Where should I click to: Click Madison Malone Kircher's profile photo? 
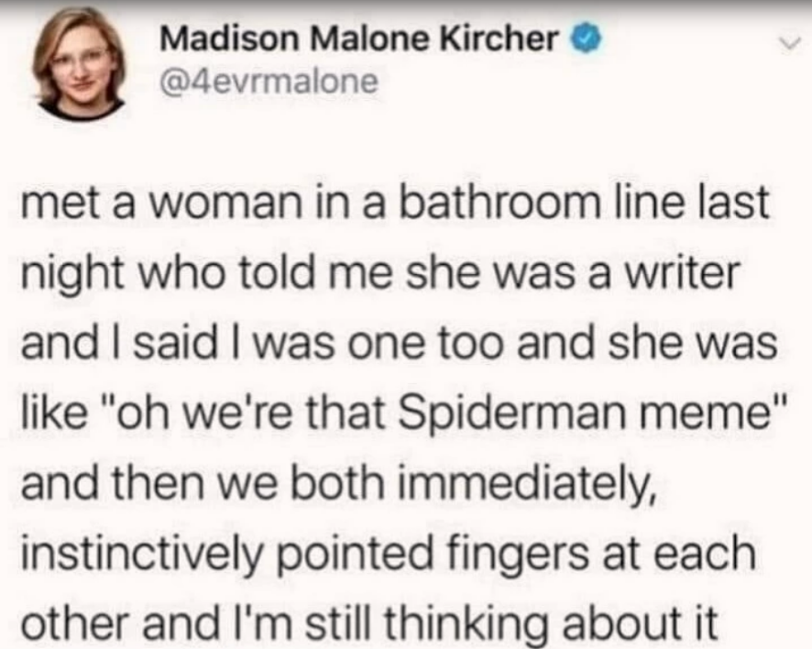(78, 64)
